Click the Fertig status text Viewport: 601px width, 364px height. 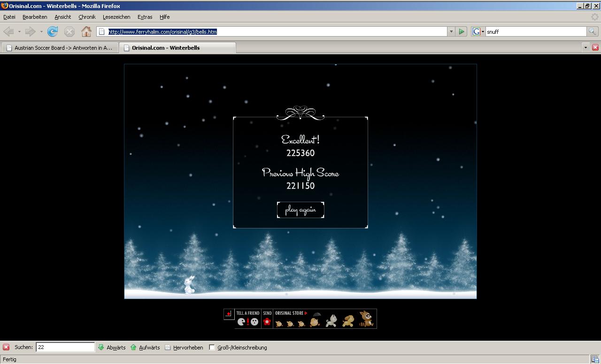coord(9,359)
